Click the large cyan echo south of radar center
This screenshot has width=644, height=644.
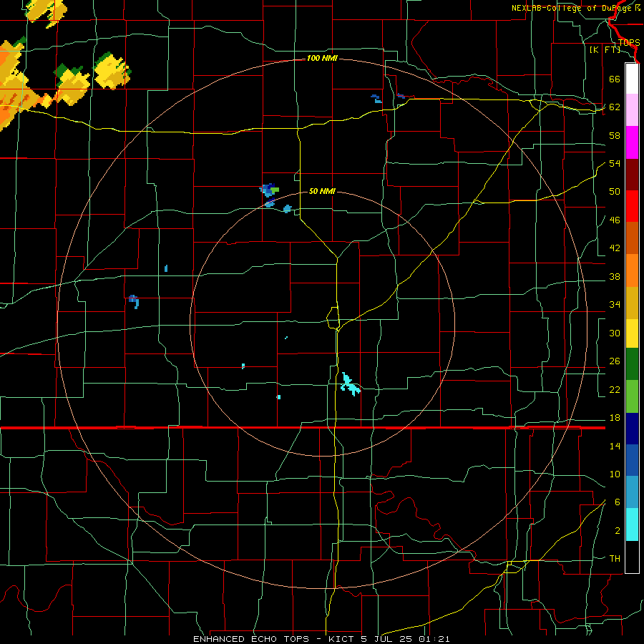(350, 385)
